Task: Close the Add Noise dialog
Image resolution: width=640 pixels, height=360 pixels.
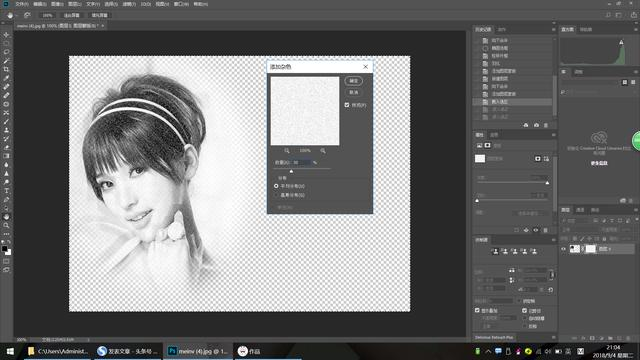Action: click(x=365, y=67)
